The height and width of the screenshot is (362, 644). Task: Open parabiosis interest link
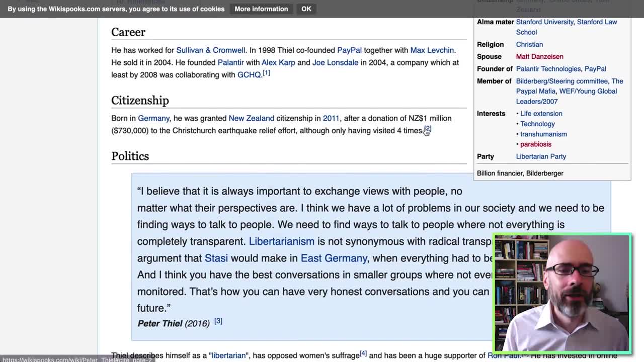pyautogui.click(x=535, y=144)
